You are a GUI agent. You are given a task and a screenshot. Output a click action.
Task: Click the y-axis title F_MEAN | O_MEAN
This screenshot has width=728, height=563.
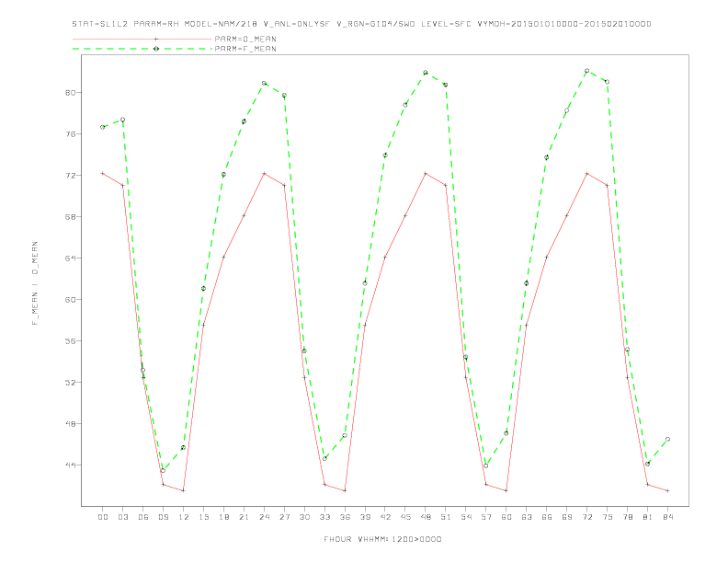pyautogui.click(x=35, y=283)
